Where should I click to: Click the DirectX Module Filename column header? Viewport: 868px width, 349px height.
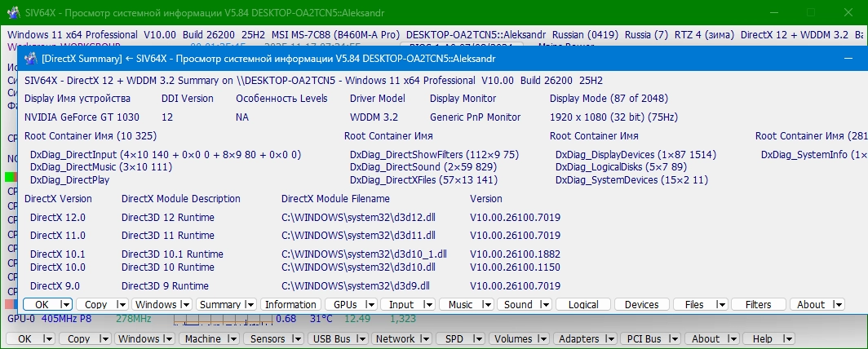tap(335, 199)
